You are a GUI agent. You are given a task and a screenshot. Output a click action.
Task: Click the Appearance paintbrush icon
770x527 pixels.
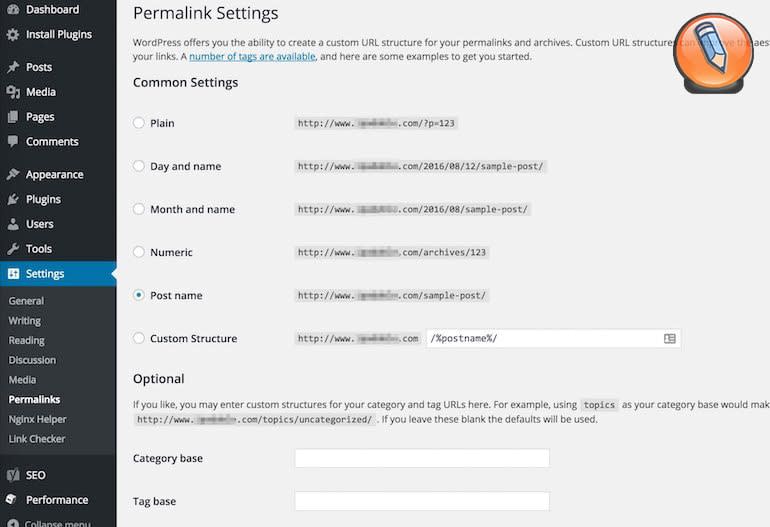pos(13,174)
